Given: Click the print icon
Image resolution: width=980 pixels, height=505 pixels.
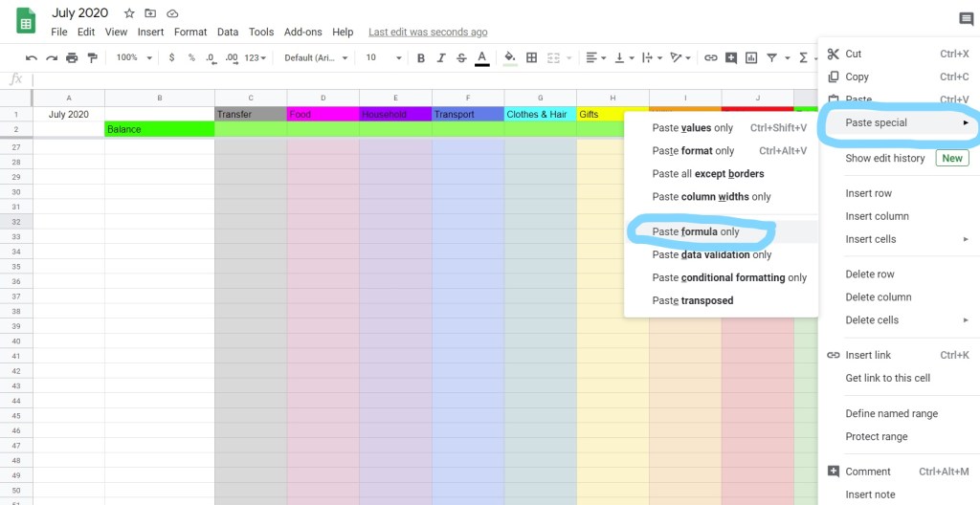Looking at the screenshot, I should tap(73, 58).
